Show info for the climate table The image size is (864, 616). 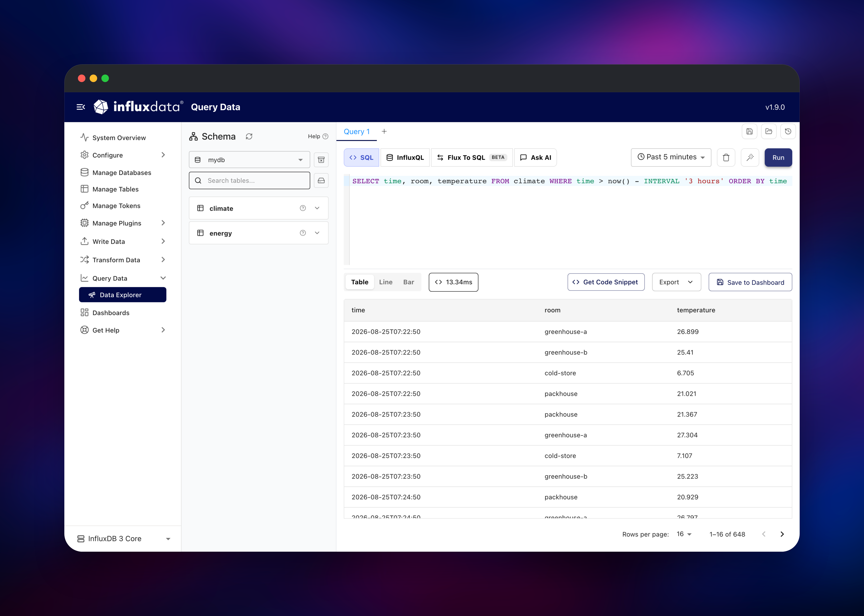coord(303,208)
